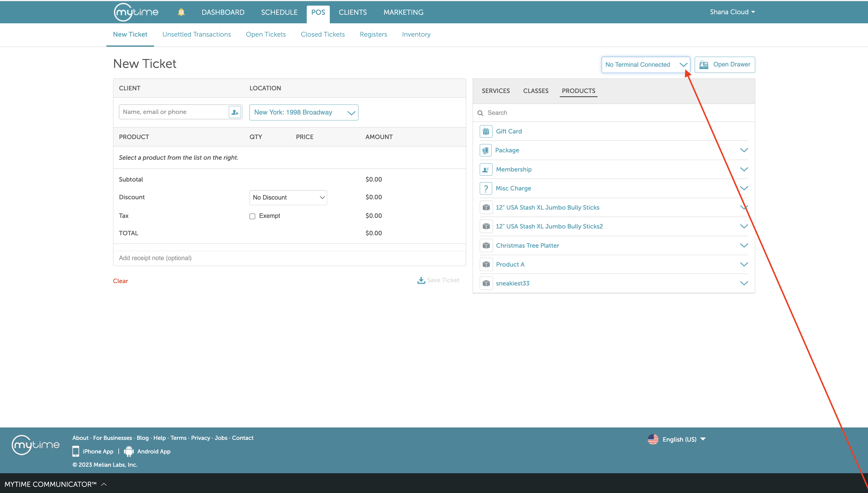Click the product search magnifier icon
Image resolution: width=868 pixels, height=493 pixels.
tap(480, 113)
